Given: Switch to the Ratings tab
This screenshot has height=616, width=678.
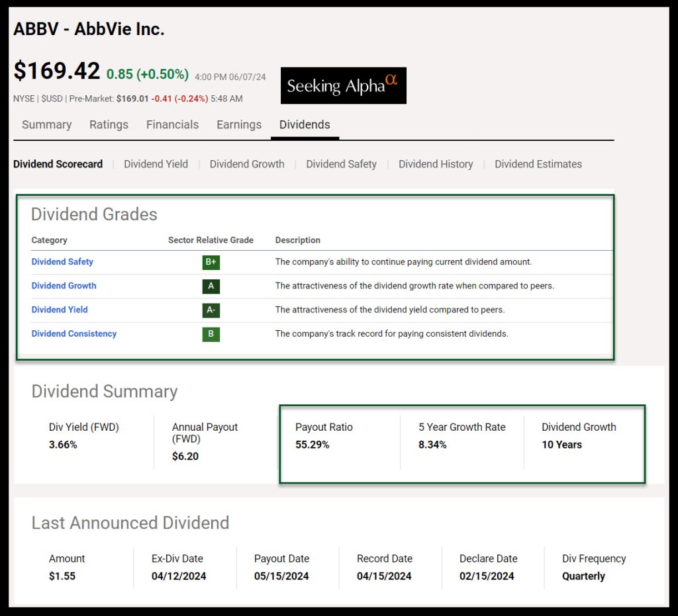Looking at the screenshot, I should coord(109,124).
